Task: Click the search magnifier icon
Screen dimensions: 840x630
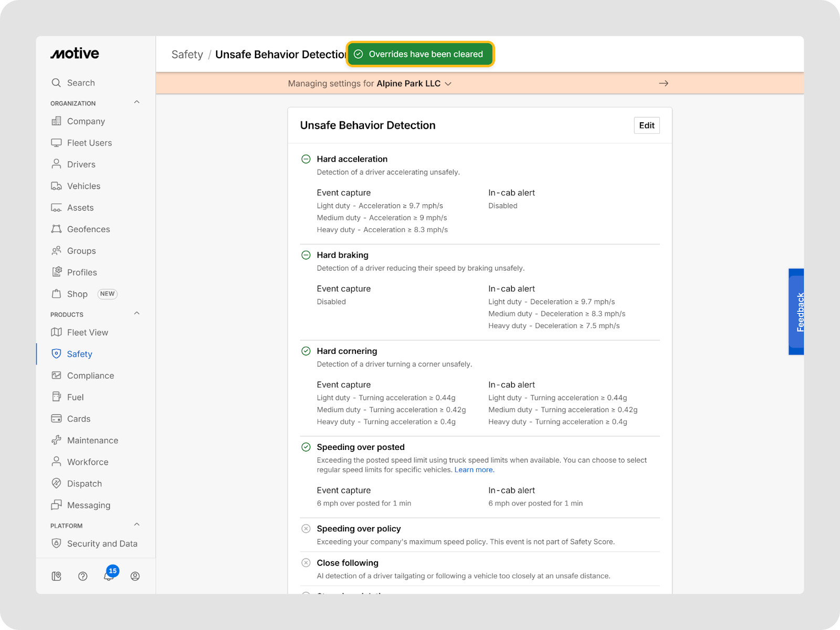Action: (x=56, y=83)
